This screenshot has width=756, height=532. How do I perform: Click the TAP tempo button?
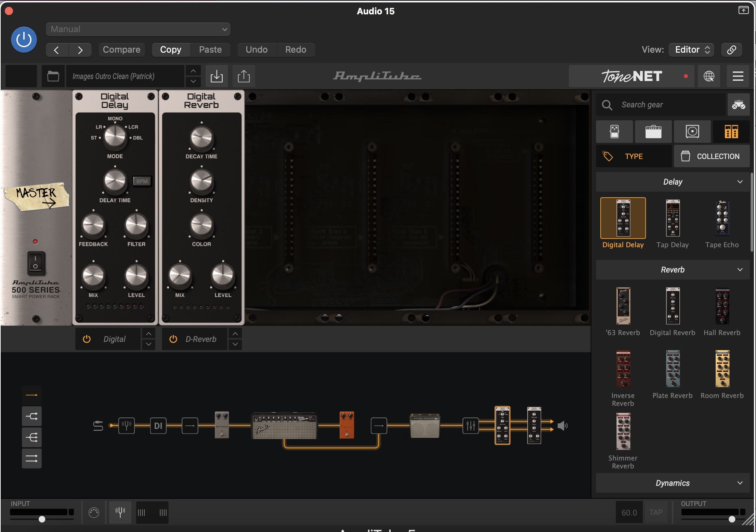656,512
